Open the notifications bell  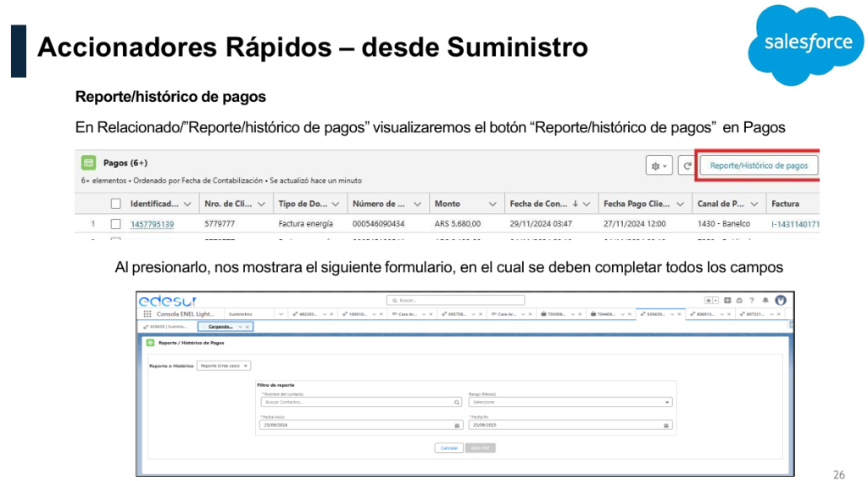coord(765,300)
